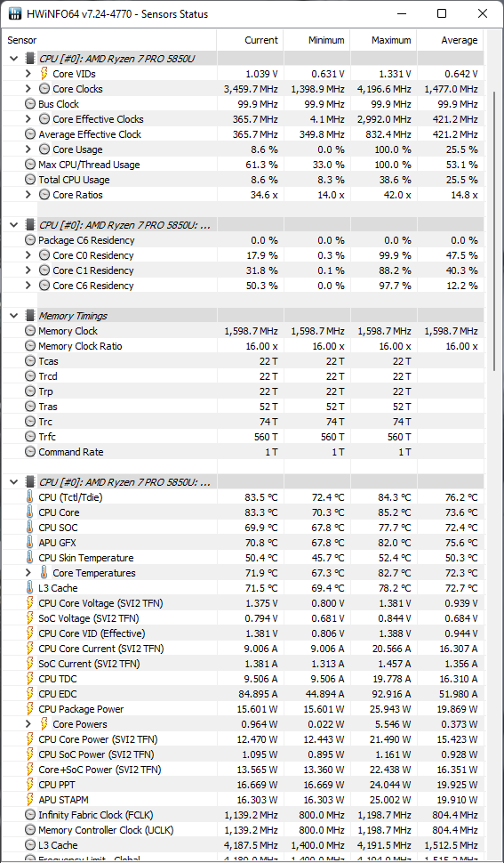
Task: Collapse the first CPU [#0] Ryzen 7 PRO 5850U group
Action: pyautogui.click(x=13, y=59)
